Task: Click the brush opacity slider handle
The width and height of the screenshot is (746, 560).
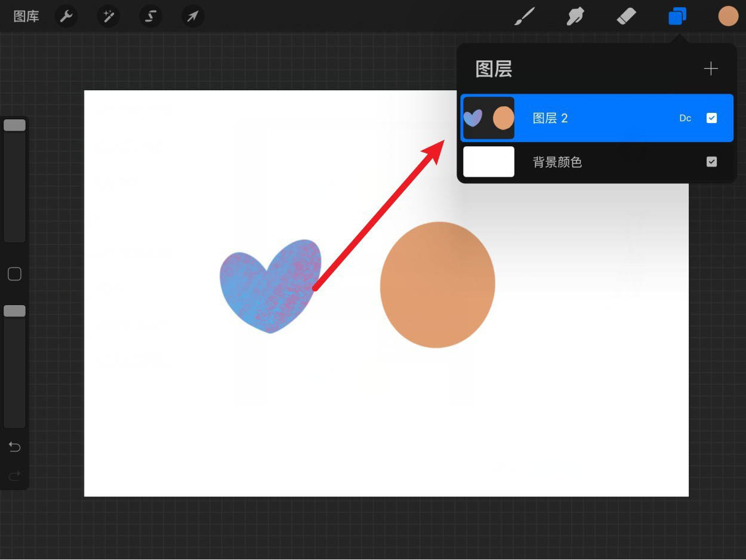Action: [14, 311]
